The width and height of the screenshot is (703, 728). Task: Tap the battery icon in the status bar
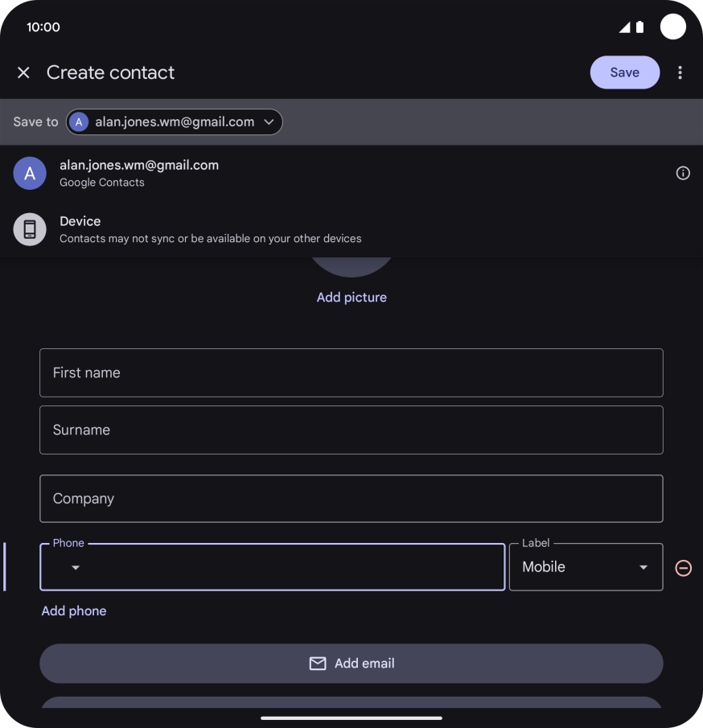point(639,27)
